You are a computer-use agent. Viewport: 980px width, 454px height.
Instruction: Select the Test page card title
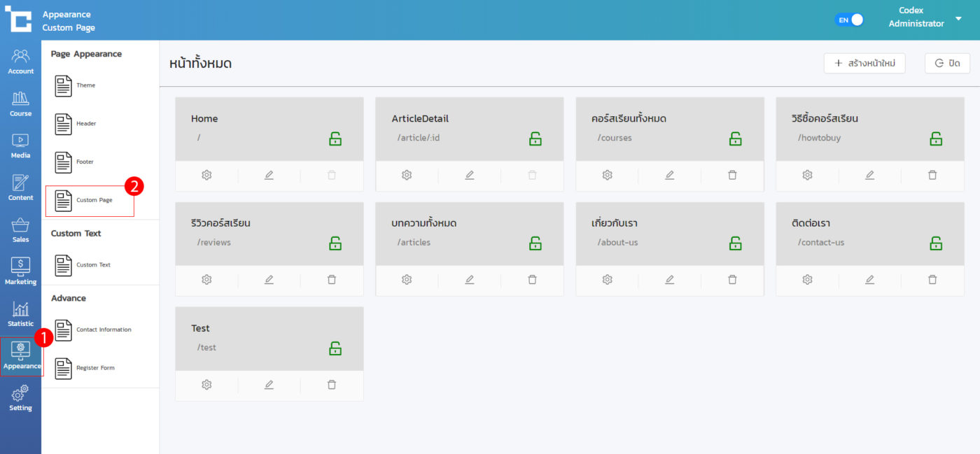tap(200, 328)
